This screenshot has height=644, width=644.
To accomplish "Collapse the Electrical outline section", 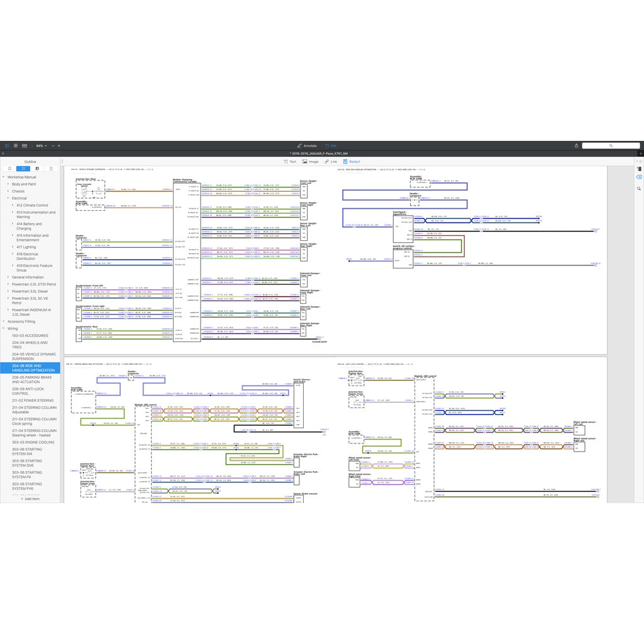I will [x=8, y=198].
